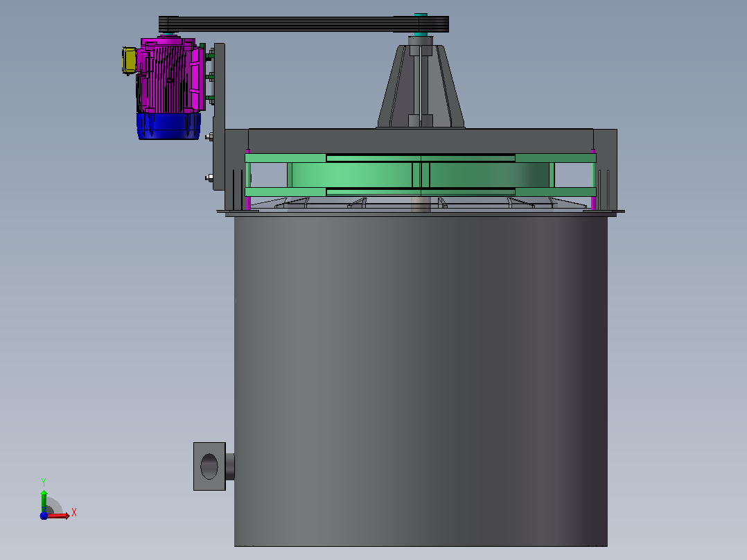Click the red X axis arrow of the triad
This screenshot has height=560, width=747.
(59, 516)
